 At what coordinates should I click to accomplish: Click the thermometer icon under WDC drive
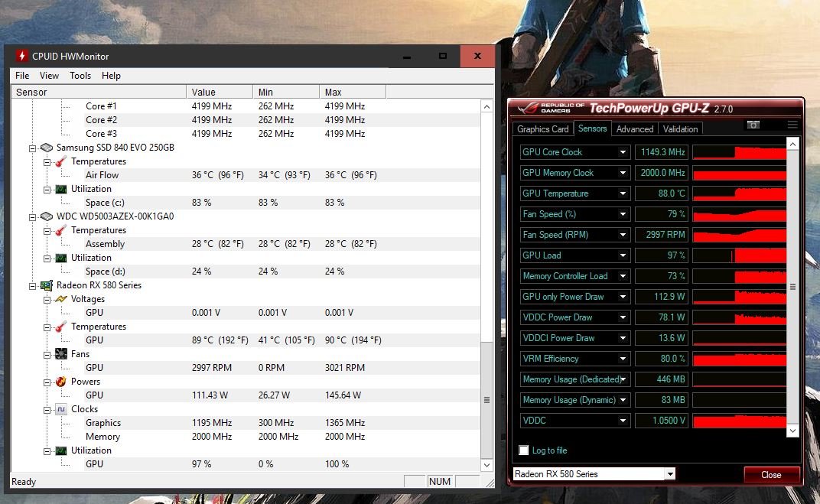(x=61, y=230)
